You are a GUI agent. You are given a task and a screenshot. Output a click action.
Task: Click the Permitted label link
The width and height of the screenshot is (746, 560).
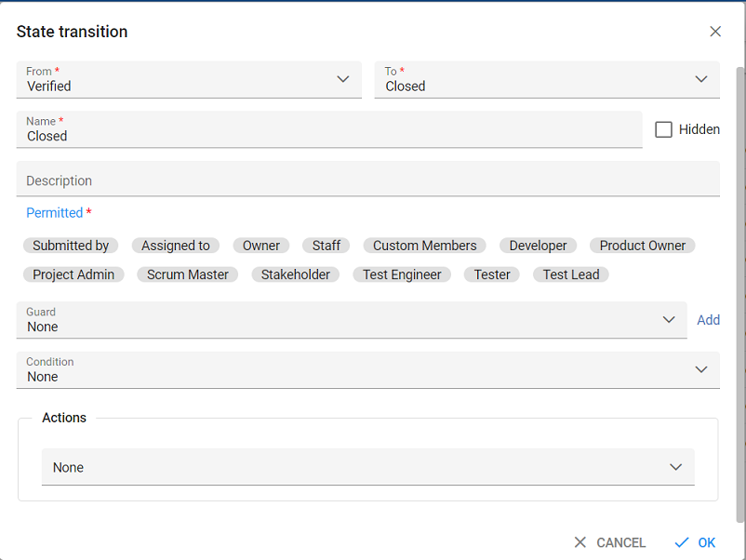point(54,213)
